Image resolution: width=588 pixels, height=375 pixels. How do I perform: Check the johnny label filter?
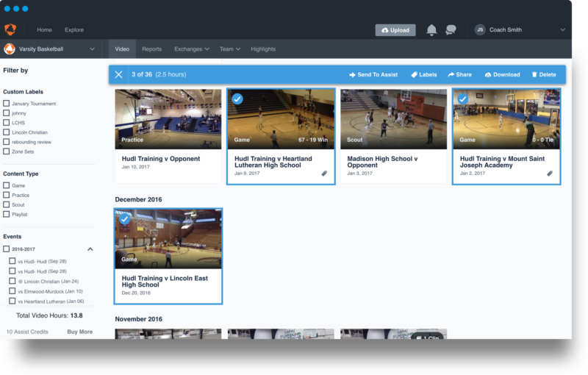click(7, 113)
